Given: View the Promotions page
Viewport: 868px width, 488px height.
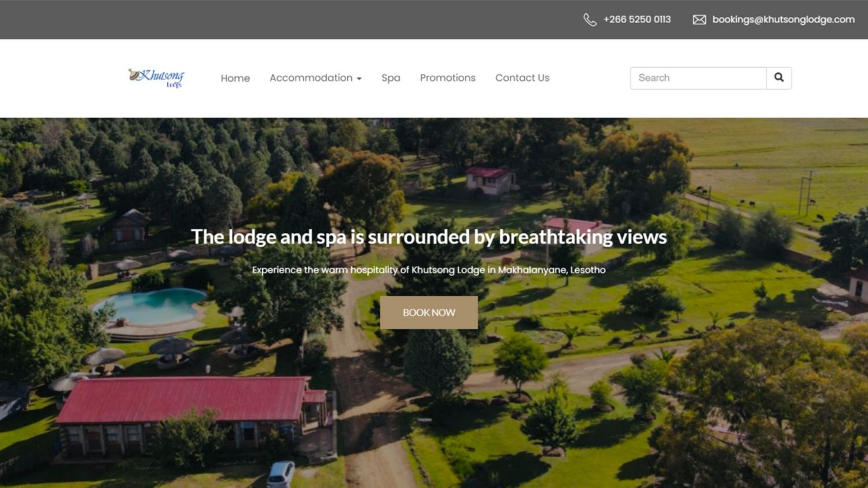Looking at the screenshot, I should coord(448,78).
